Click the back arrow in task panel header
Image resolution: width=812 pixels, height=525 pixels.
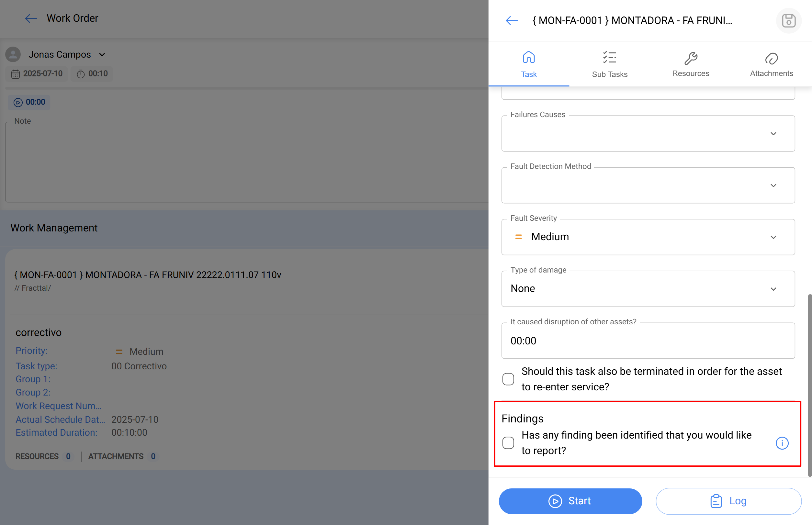(511, 20)
